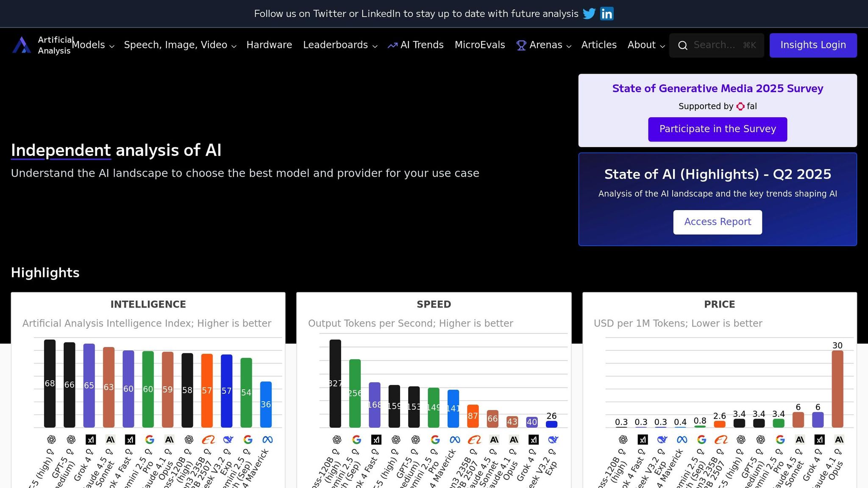Click Participate in the Survey button
The image size is (868, 488).
point(718,129)
